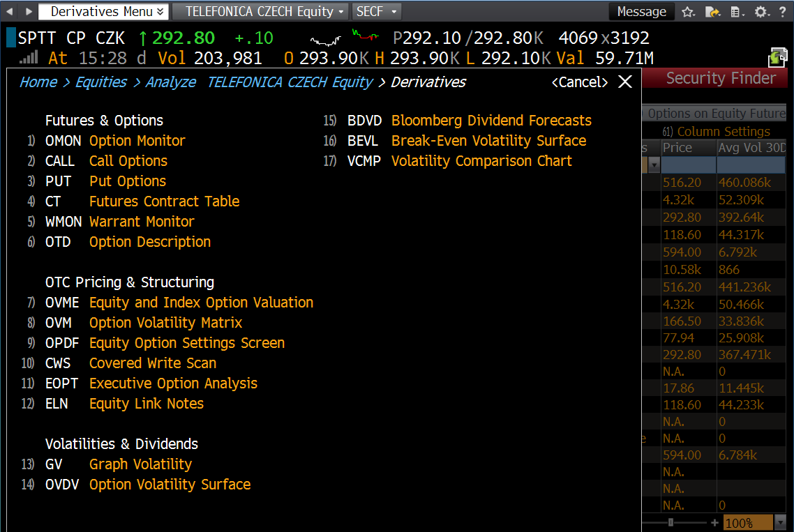The image size is (794, 532).
Task: Open OVME Equity and Index Option Valuation
Action: tap(179, 303)
